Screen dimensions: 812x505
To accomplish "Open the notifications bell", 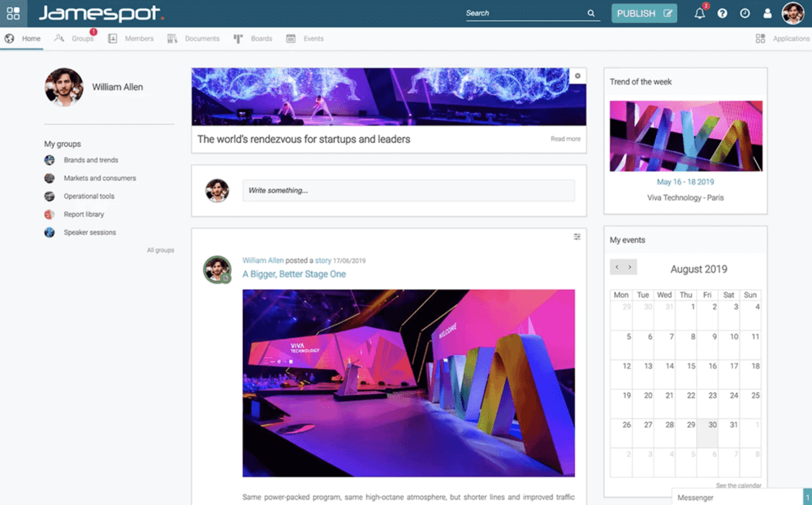I will click(700, 13).
